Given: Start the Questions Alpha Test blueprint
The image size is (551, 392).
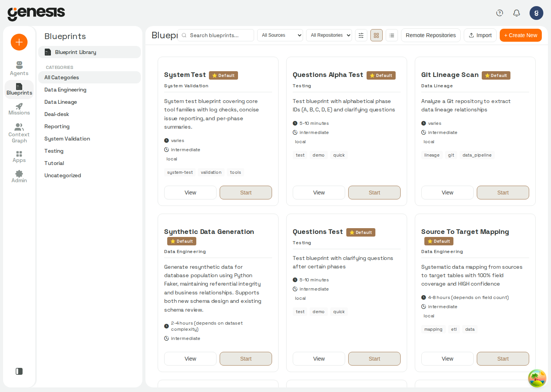Looking at the screenshot, I should click(x=374, y=193).
